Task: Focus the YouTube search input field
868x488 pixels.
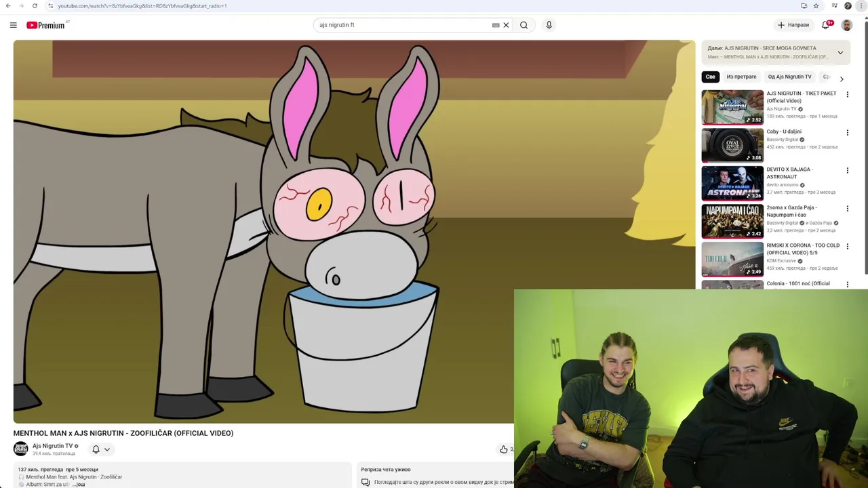Action: point(403,25)
